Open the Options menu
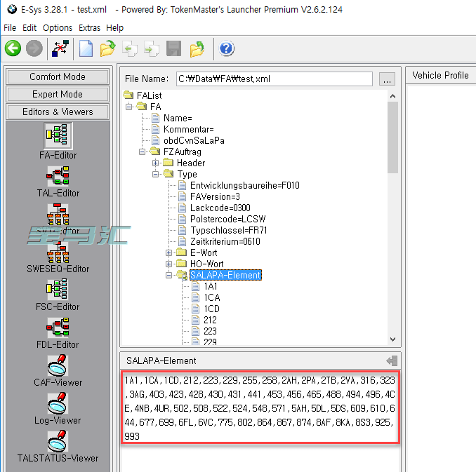This screenshot has height=472, width=476. point(57,28)
